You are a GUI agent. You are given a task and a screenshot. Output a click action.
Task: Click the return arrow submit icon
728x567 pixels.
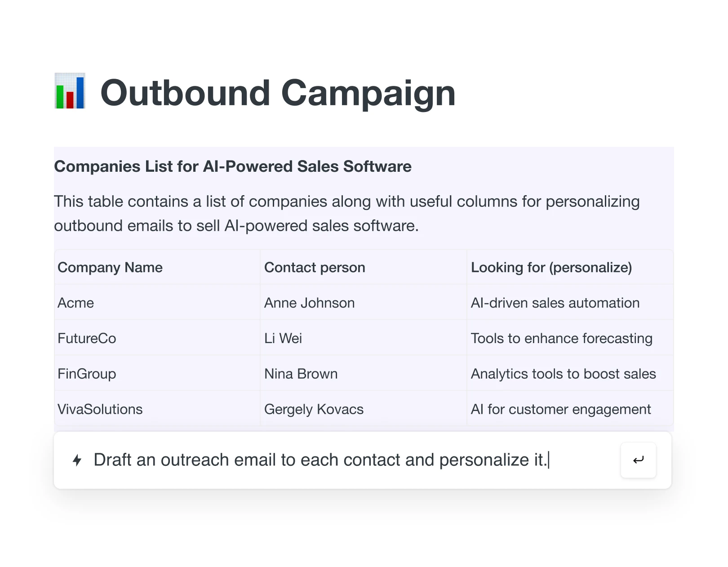[x=638, y=460]
